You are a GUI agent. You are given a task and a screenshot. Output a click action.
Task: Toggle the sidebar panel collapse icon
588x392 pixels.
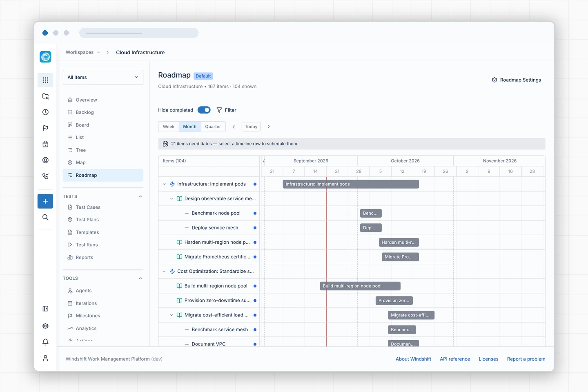[x=45, y=309]
